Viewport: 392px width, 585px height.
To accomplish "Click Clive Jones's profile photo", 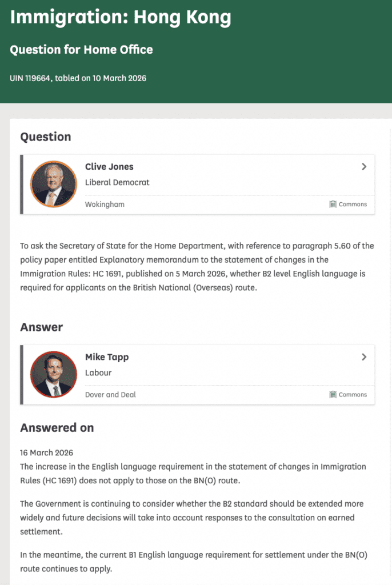I will pos(53,184).
